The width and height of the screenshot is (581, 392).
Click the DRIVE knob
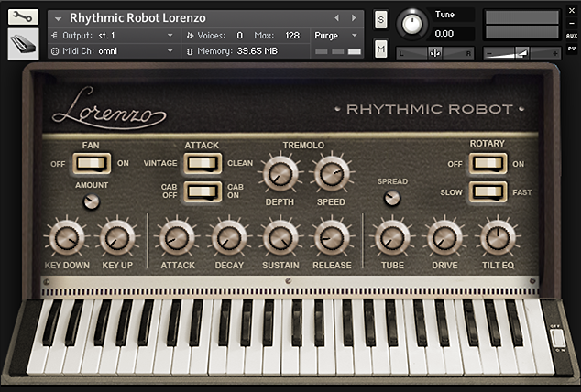(x=444, y=237)
